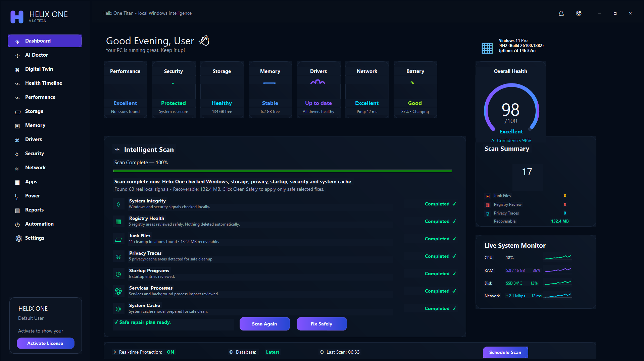Open the settings gear icon in title bar
The height and width of the screenshot is (361, 644).
click(x=579, y=13)
